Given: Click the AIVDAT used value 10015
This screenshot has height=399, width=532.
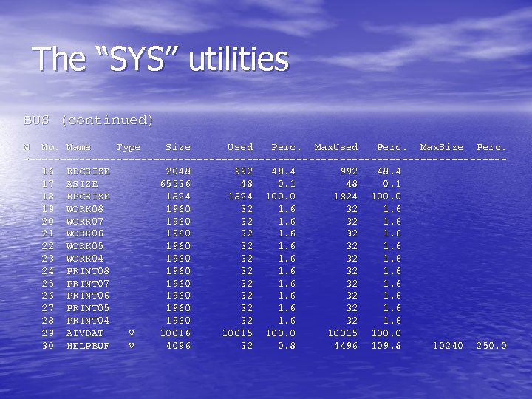Looking at the screenshot, I should [x=237, y=333].
